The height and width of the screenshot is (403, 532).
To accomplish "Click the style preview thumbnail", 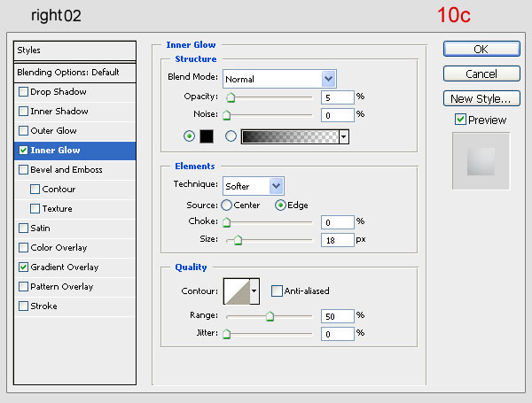I will [480, 161].
